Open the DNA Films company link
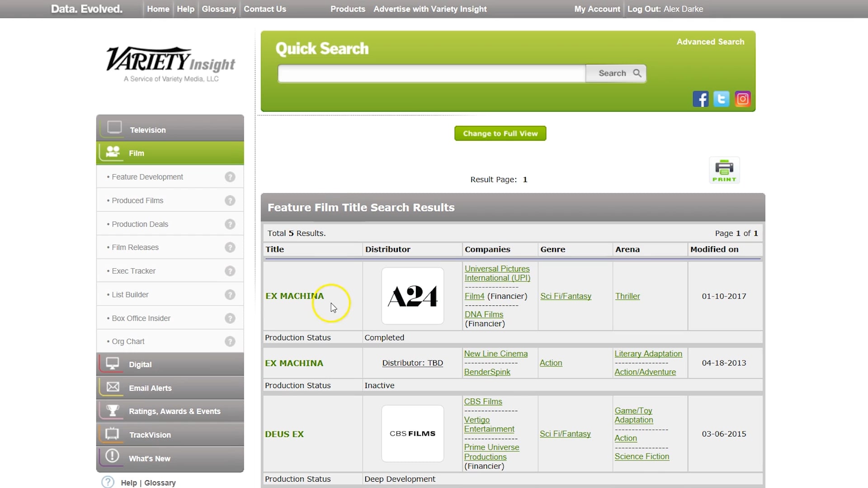868x488 pixels. pos(484,314)
